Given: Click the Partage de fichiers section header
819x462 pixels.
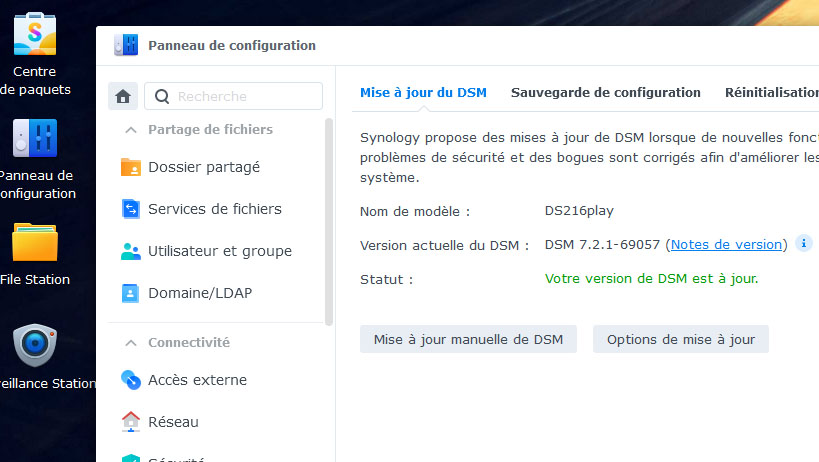Looking at the screenshot, I should (210, 129).
